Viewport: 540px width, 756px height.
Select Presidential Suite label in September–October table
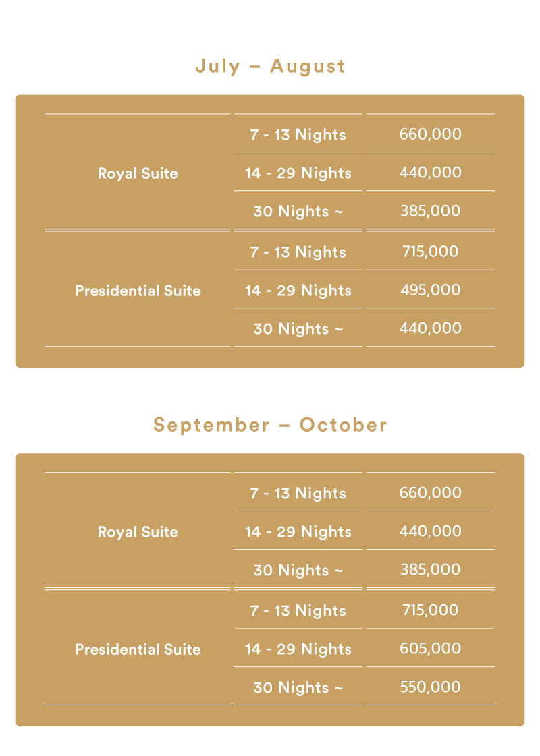click(138, 649)
